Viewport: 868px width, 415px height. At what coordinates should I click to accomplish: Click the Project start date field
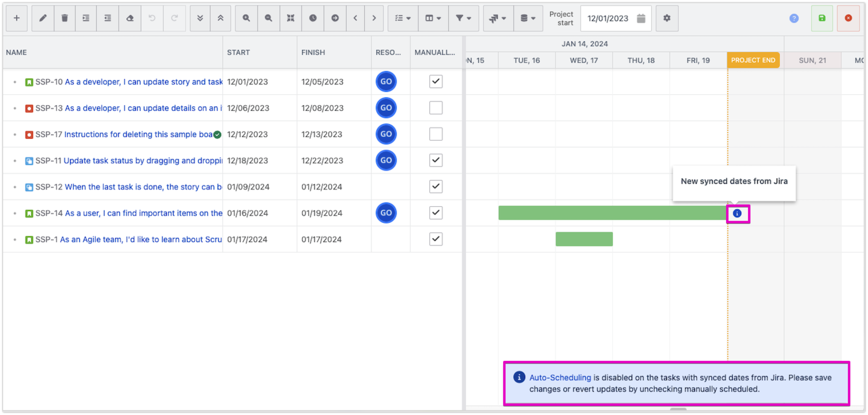click(608, 19)
